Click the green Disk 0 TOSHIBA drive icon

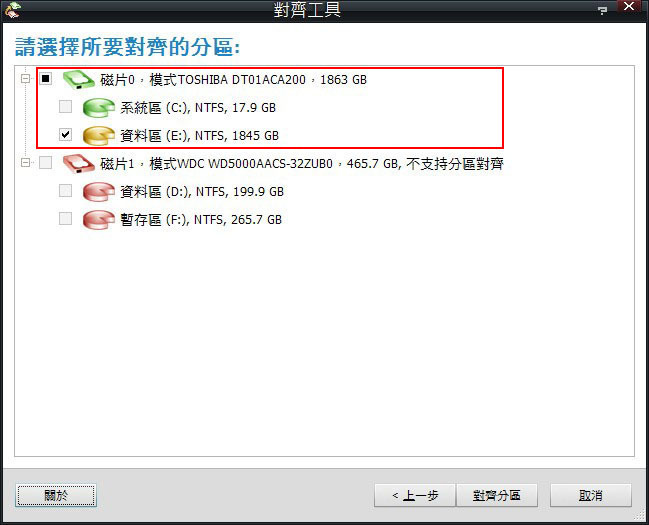tap(79, 79)
